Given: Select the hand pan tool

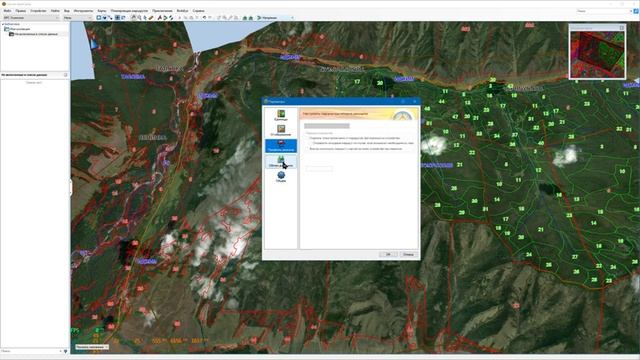Looking at the screenshot, I should pos(133,18).
